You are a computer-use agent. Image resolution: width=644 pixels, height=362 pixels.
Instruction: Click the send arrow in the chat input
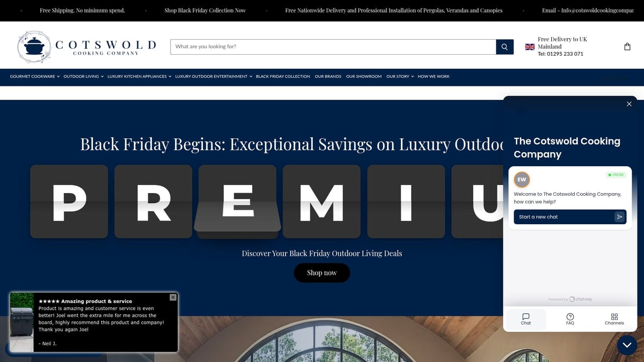621,217
